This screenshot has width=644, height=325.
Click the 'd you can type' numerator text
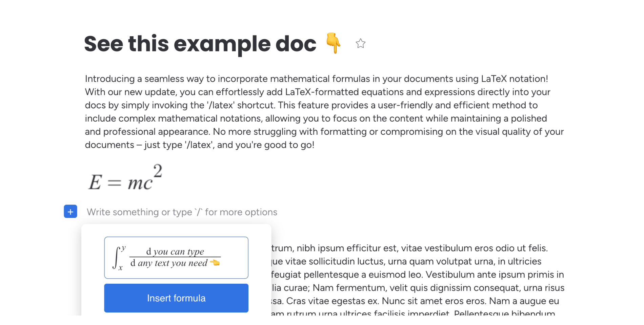click(x=175, y=252)
